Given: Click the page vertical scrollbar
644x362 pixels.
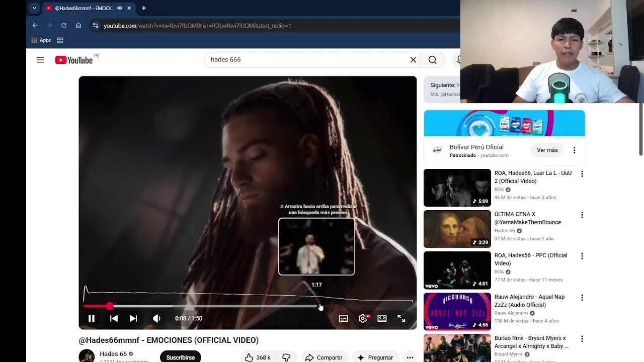Looking at the screenshot, I should coord(641,130).
